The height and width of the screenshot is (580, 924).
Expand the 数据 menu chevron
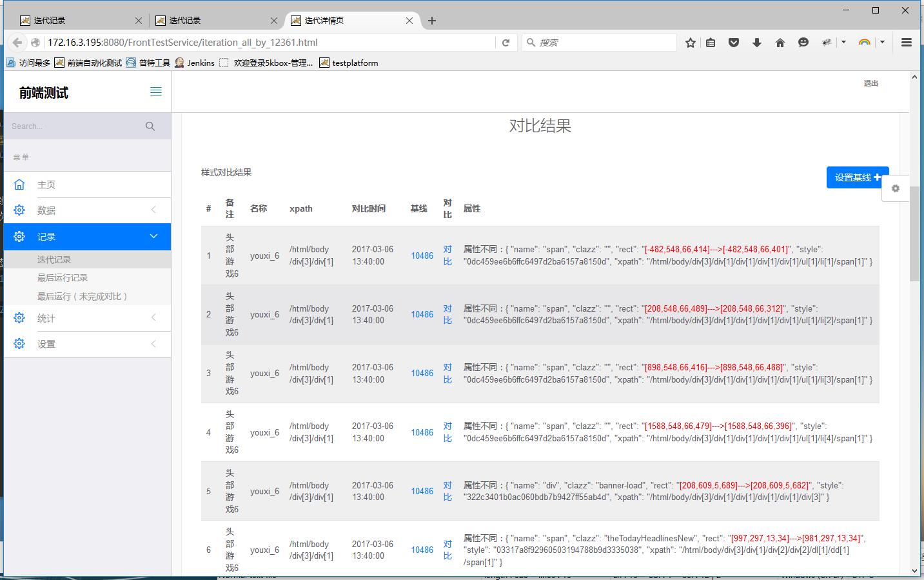153,210
